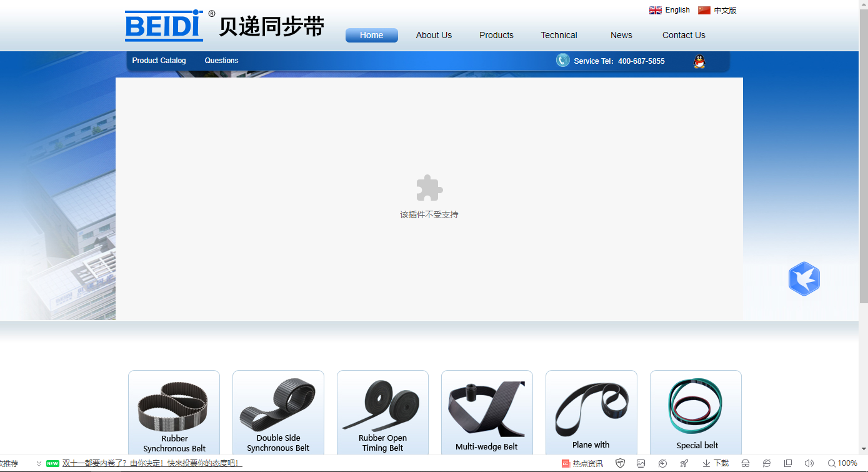The height and width of the screenshot is (472, 868).
Task: Open 热点资讯 hot news in status bar
Action: point(582,463)
